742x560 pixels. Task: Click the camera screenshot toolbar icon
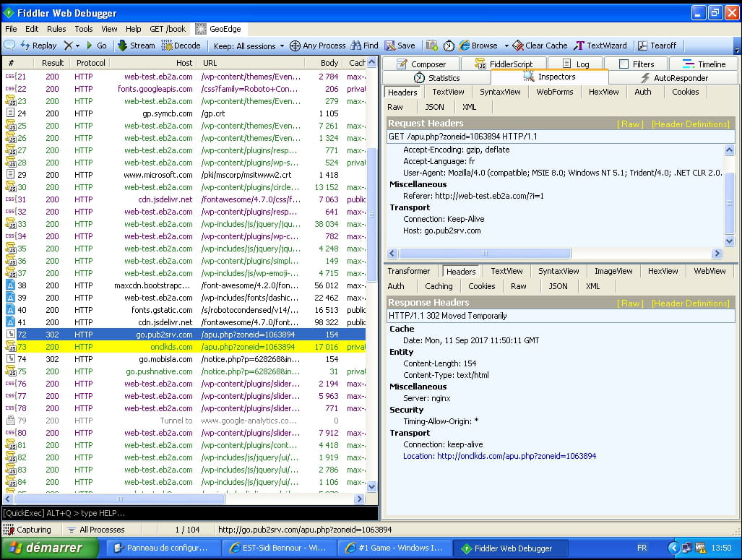[431, 46]
